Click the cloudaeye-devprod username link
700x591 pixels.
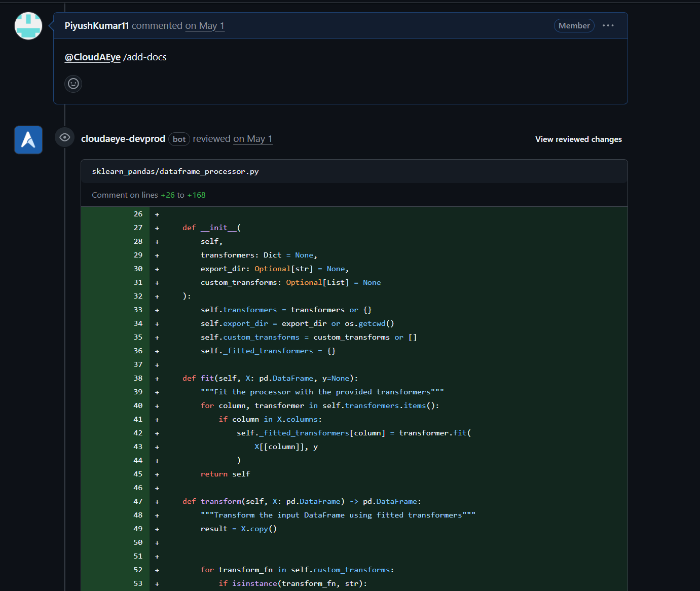click(x=123, y=138)
